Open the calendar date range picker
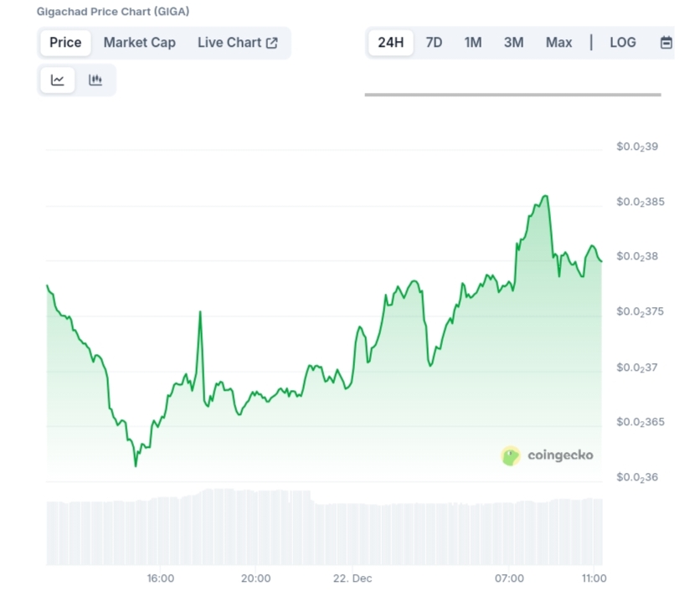 coord(666,43)
